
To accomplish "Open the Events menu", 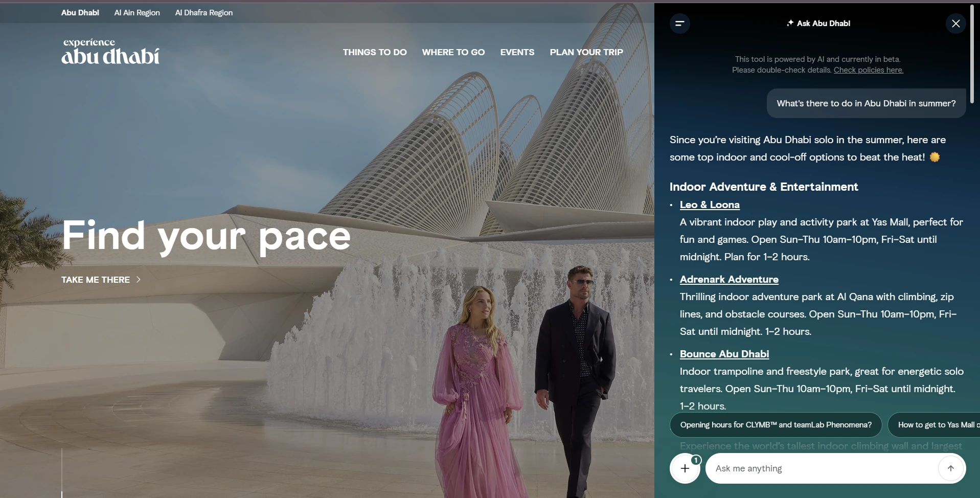I will (517, 52).
